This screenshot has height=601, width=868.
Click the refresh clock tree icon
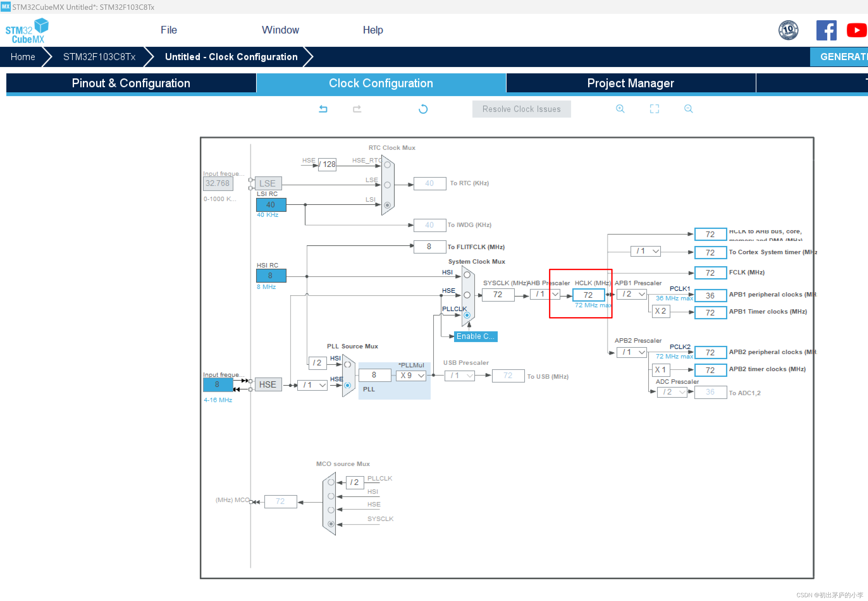pos(423,109)
